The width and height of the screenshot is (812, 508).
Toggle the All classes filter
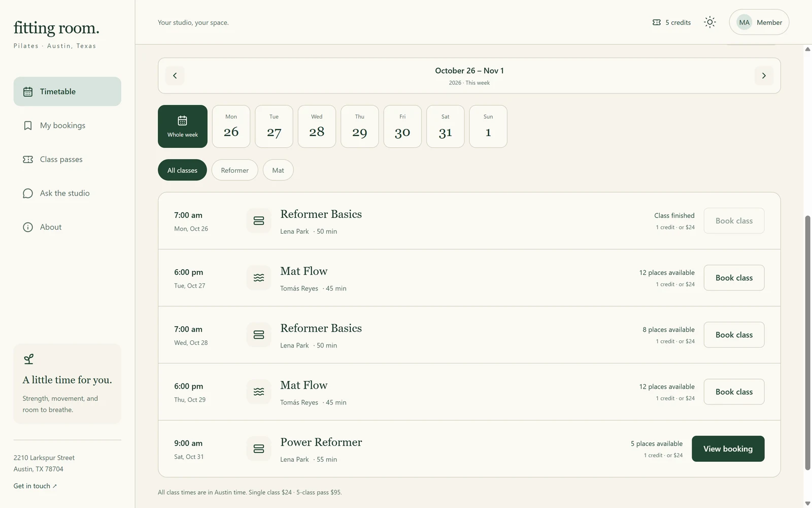pos(182,170)
